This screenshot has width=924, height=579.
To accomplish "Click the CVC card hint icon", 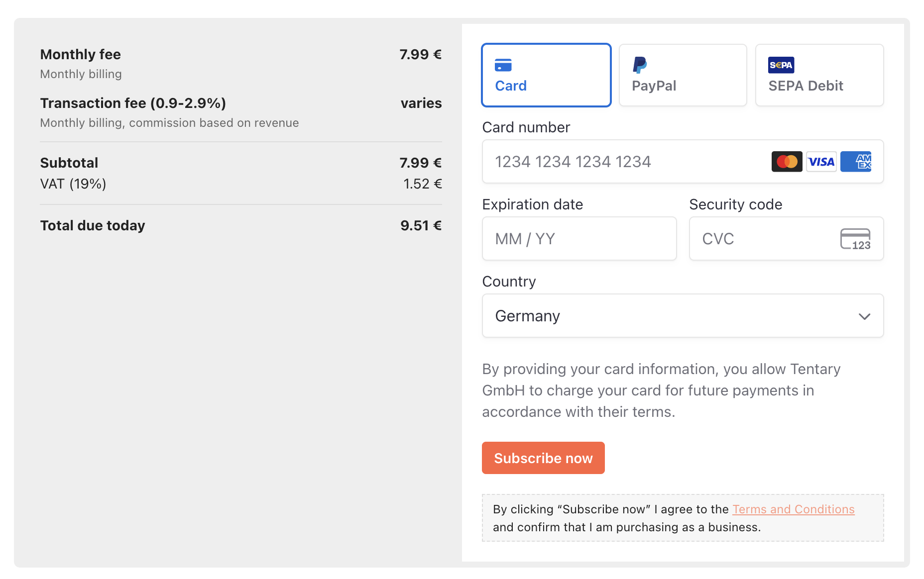I will coord(855,239).
